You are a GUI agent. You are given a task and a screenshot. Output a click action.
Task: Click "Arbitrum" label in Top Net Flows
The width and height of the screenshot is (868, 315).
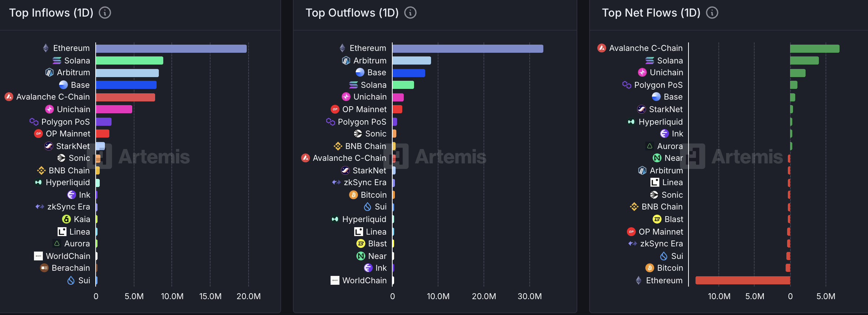[x=667, y=170]
